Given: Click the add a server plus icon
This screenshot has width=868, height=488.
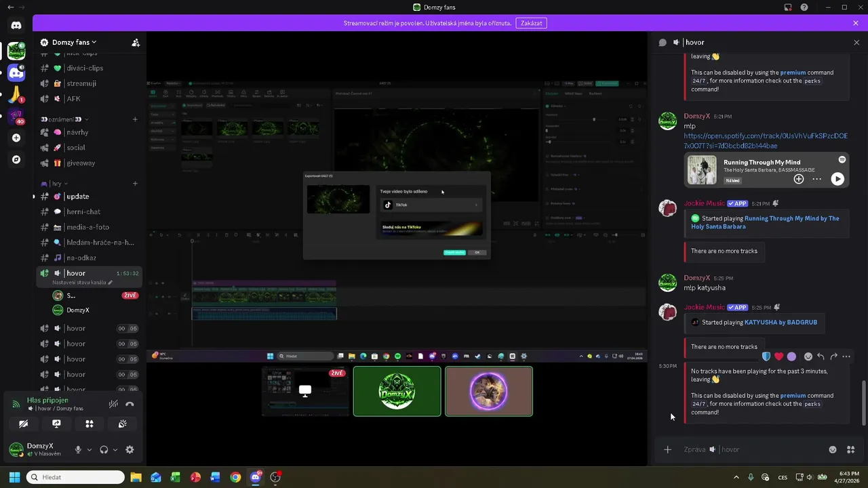Looking at the screenshot, I should [x=16, y=138].
